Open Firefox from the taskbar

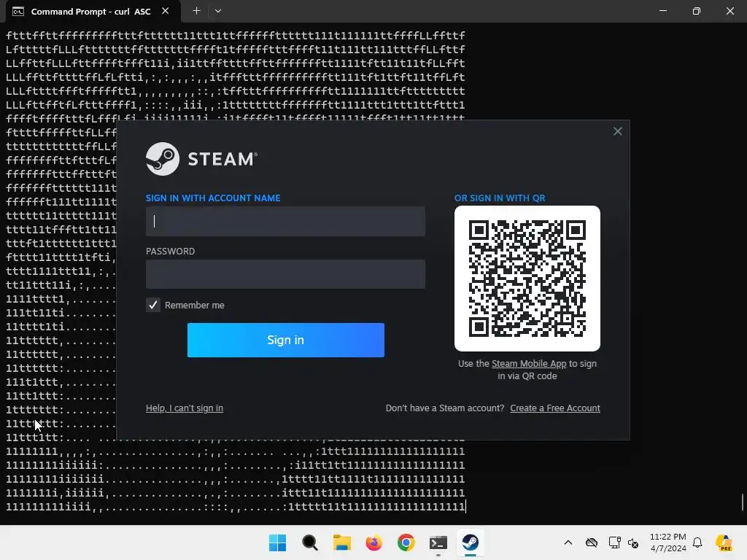pyautogui.click(x=374, y=542)
